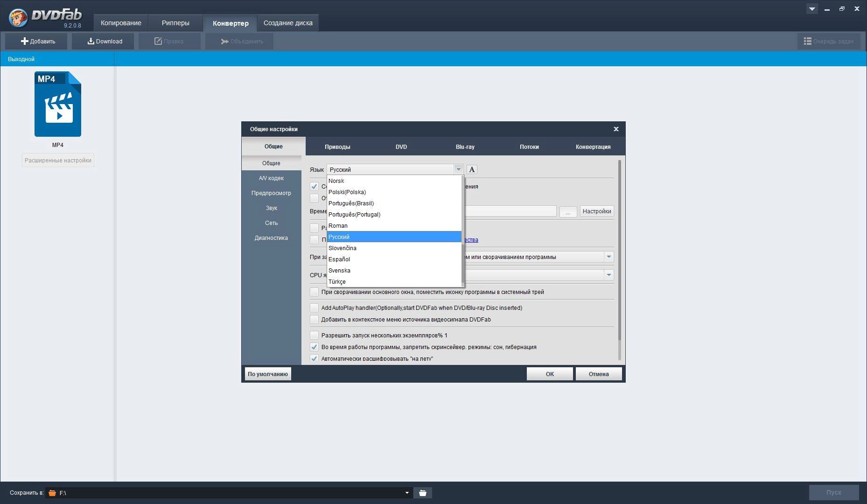Close the Общие настройки dialog
Image resolution: width=867 pixels, height=504 pixels.
tap(616, 129)
